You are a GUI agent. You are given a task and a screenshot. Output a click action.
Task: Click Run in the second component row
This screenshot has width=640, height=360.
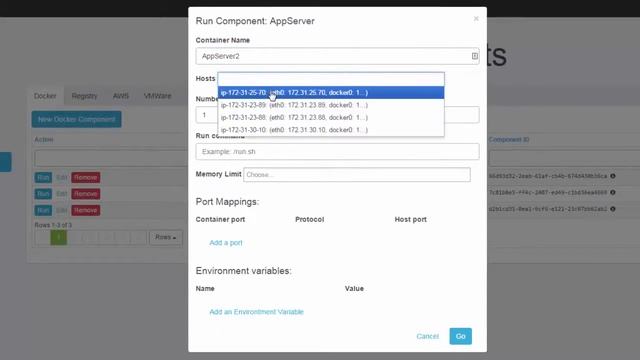point(43,194)
